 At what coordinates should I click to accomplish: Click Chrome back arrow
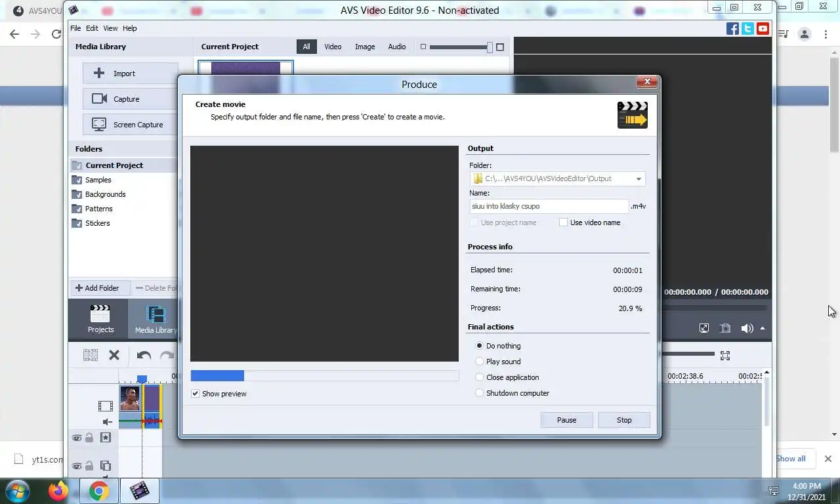14,34
